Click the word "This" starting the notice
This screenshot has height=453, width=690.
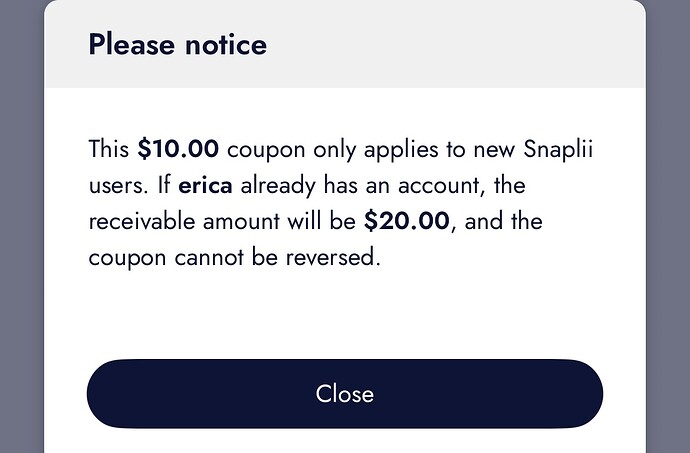click(x=108, y=150)
